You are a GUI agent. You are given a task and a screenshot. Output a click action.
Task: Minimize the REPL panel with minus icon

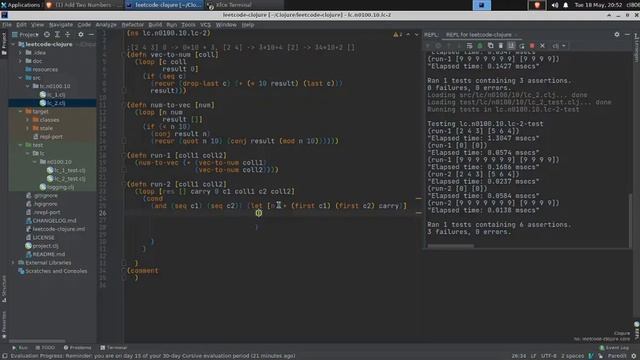627,35
